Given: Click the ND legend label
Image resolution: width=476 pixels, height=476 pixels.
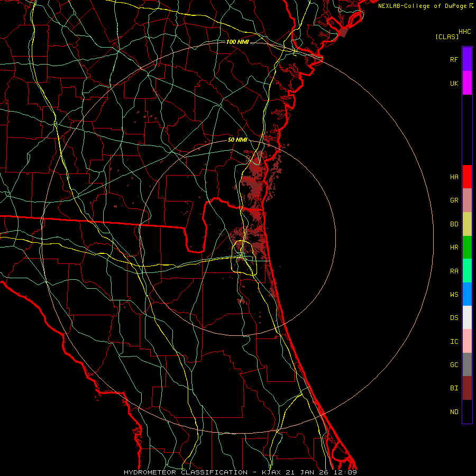Looking at the screenshot, I should (x=454, y=411).
